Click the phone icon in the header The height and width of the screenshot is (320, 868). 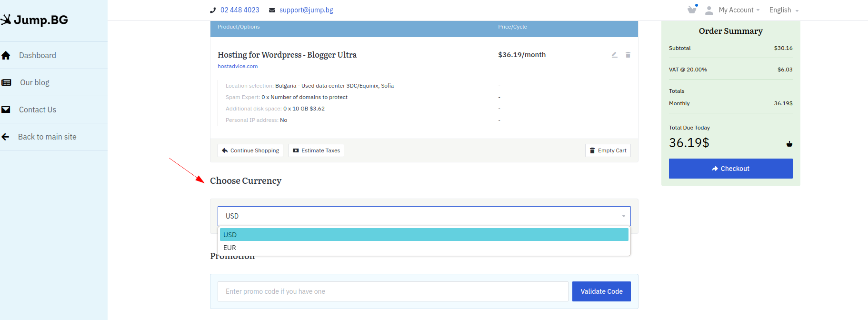point(213,10)
